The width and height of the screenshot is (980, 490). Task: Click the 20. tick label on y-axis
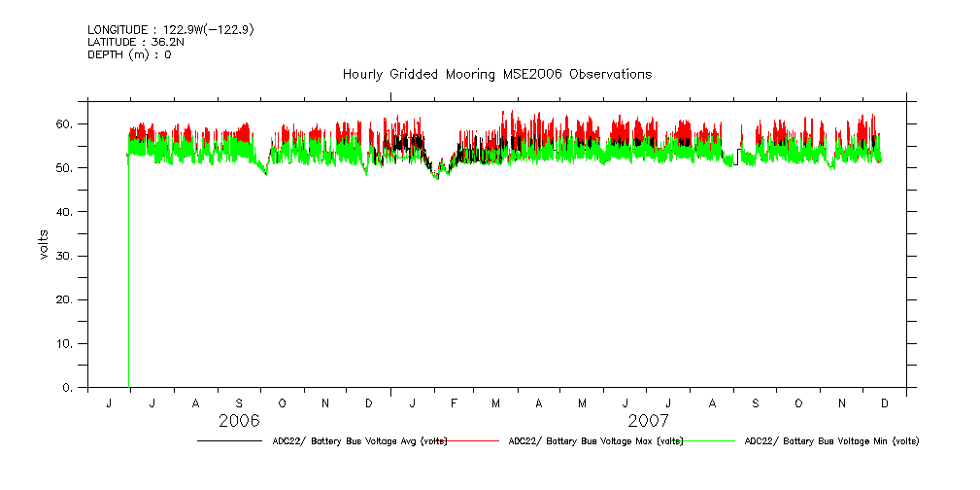coord(63,300)
